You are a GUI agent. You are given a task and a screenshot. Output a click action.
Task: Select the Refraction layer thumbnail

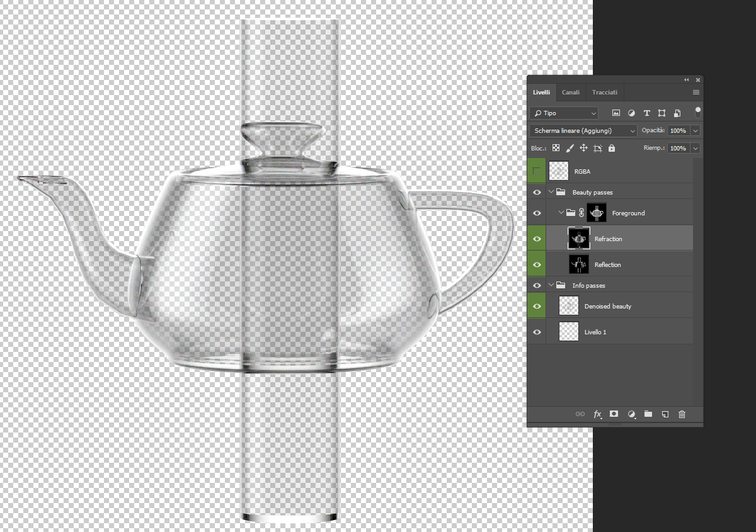[x=578, y=239]
